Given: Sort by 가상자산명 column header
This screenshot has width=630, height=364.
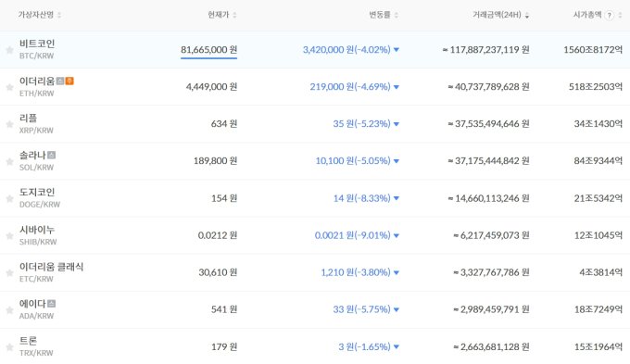Looking at the screenshot, I should click(39, 15).
